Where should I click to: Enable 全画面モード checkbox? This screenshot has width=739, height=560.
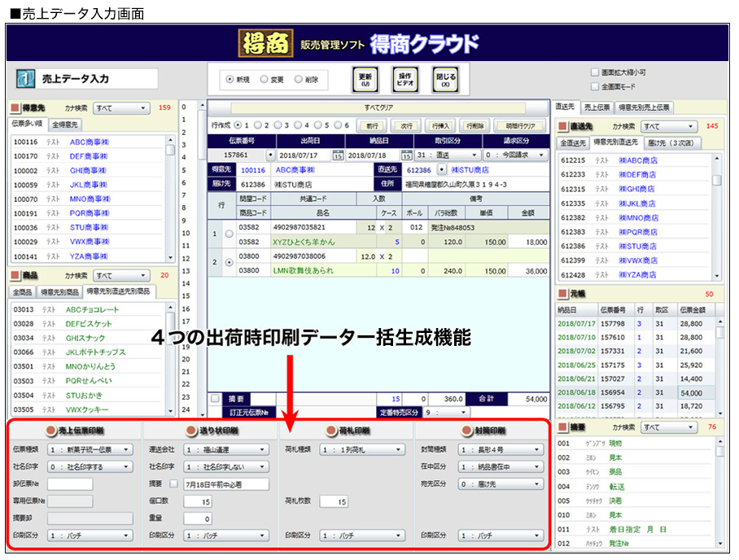tap(595, 86)
